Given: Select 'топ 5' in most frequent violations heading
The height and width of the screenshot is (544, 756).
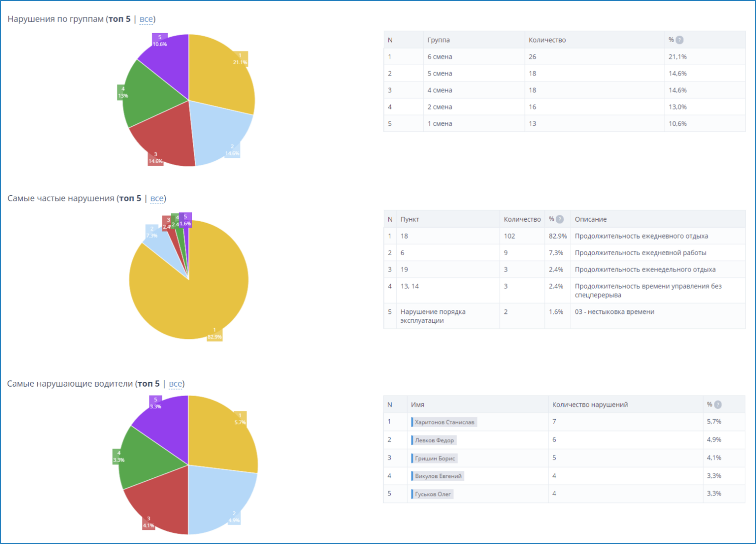Looking at the screenshot, I should (x=130, y=199).
